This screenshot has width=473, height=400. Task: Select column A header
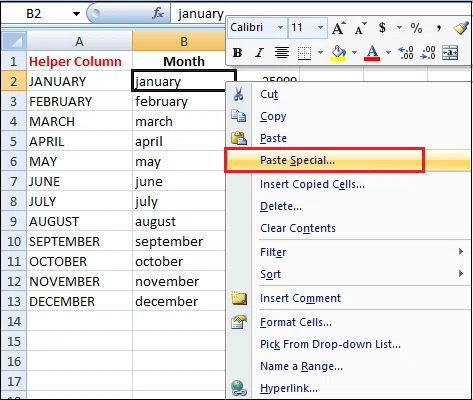(79, 41)
